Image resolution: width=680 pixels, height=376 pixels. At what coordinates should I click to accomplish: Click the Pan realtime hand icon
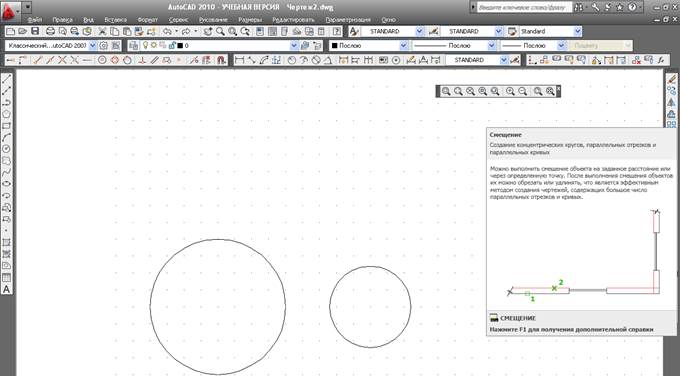(x=208, y=31)
